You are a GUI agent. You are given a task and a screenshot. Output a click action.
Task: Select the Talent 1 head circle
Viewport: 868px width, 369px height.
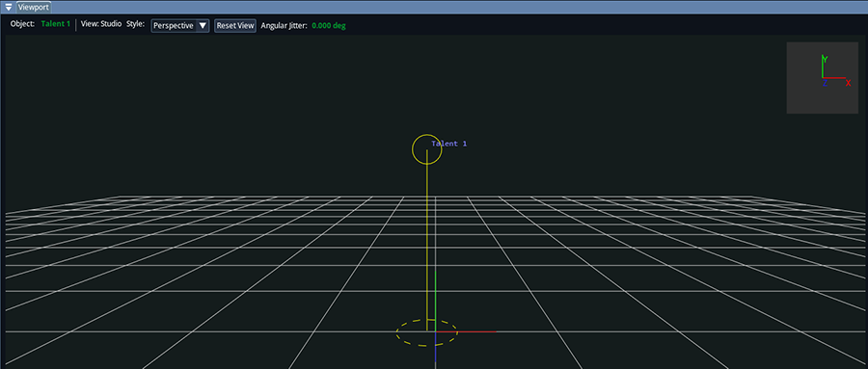(427, 149)
